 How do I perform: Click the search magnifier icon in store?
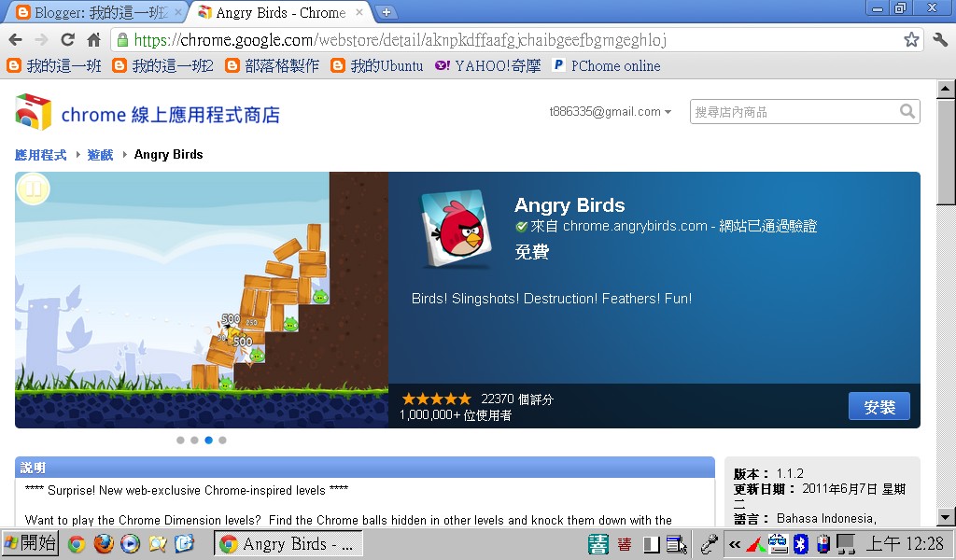[907, 111]
